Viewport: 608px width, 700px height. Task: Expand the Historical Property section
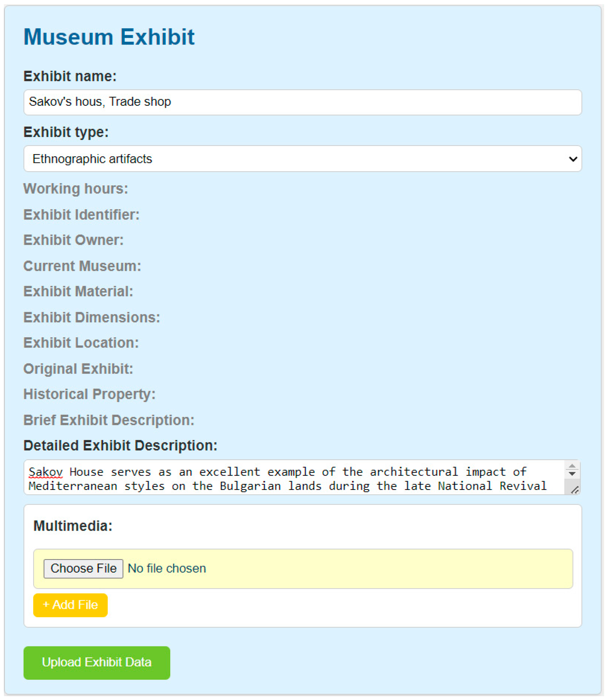[x=89, y=394]
